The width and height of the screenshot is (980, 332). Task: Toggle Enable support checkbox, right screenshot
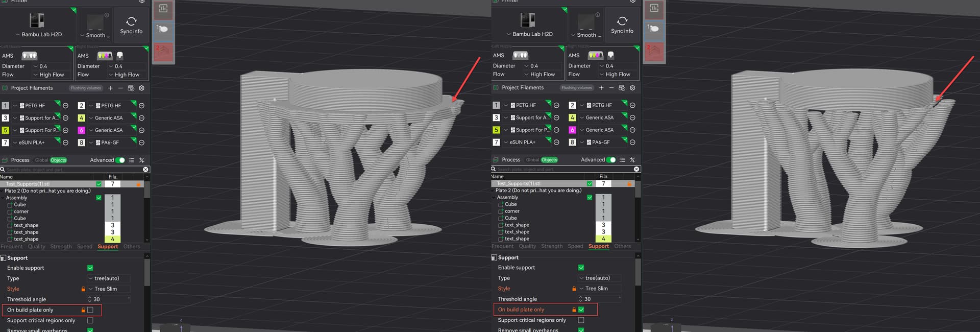click(x=581, y=267)
